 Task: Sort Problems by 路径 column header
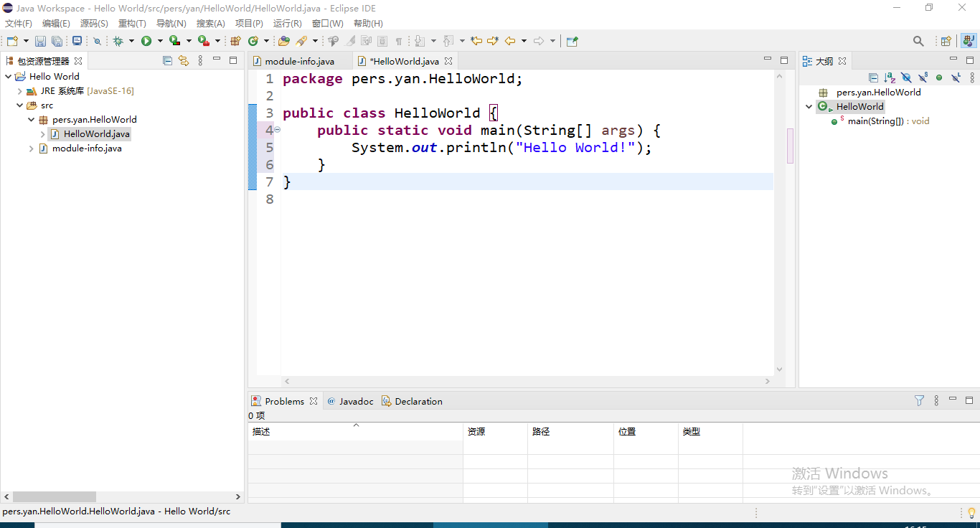pyautogui.click(x=571, y=432)
